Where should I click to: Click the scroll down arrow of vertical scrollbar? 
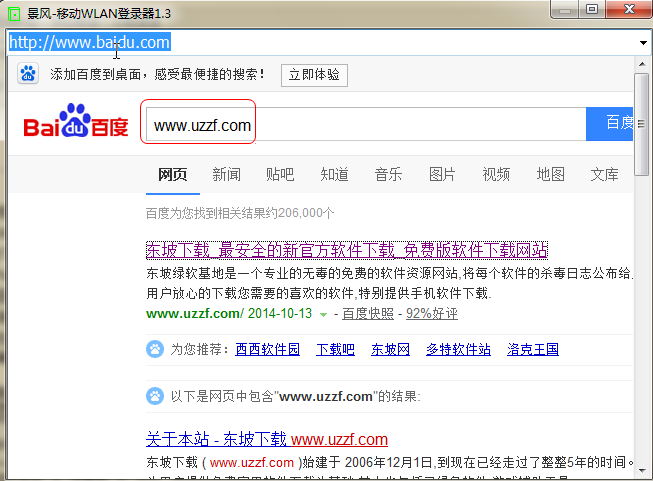tap(642, 471)
